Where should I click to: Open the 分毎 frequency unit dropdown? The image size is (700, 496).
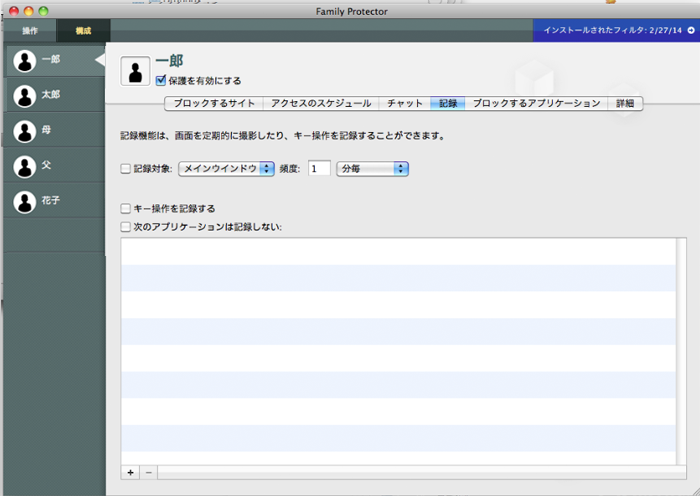tap(372, 169)
